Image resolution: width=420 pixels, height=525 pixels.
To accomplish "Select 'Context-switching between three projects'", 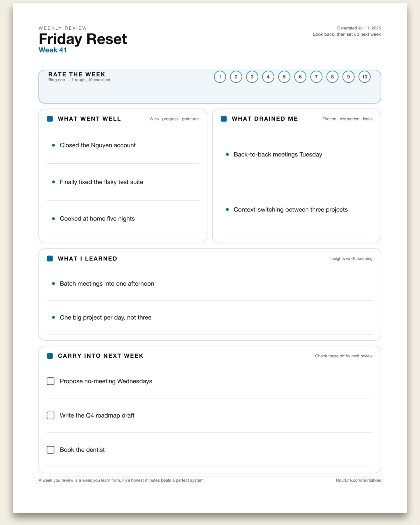I will 291,210.
